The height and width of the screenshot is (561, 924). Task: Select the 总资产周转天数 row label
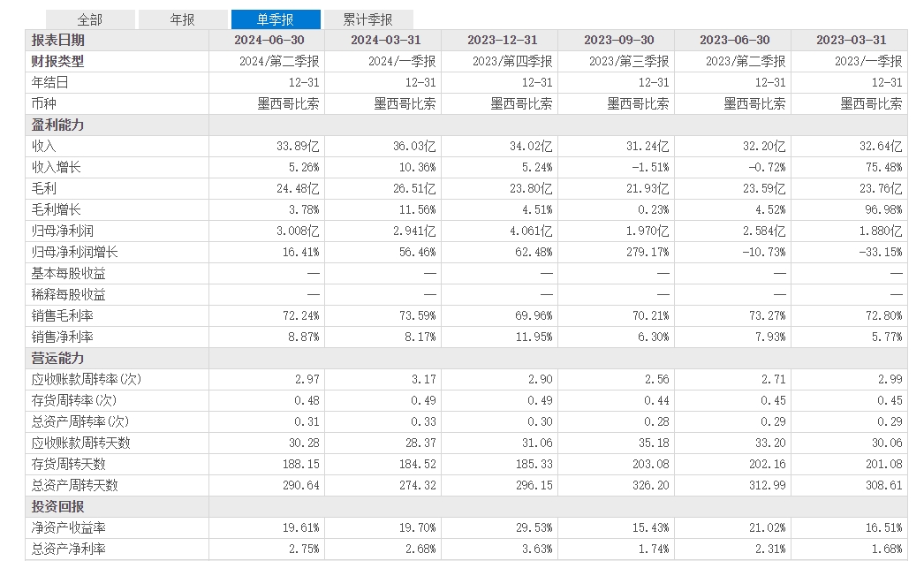coord(75,486)
